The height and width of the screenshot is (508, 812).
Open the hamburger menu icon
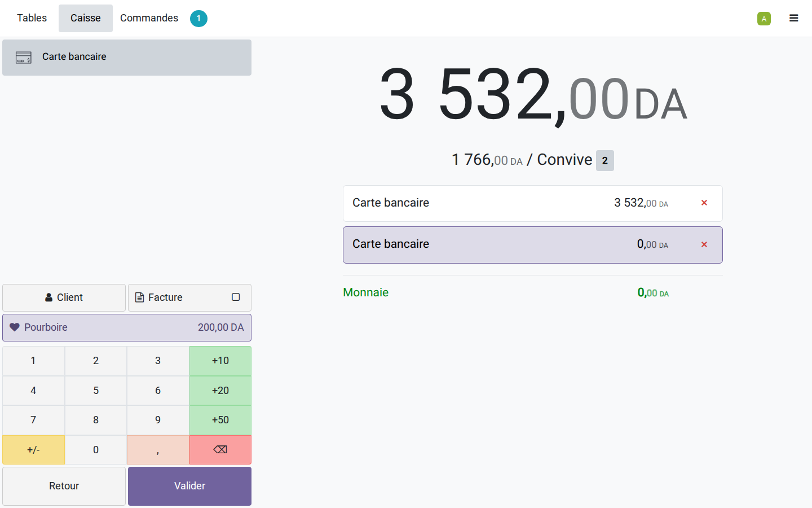tap(793, 18)
